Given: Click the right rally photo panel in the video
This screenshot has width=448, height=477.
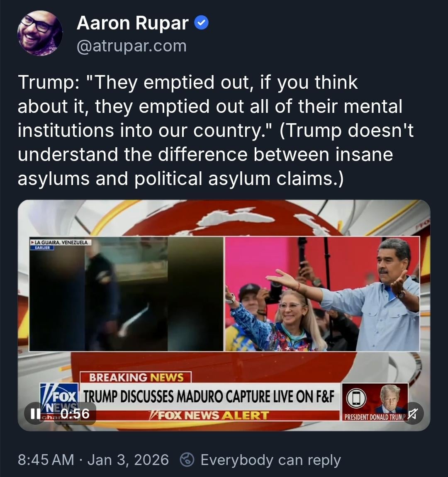Looking at the screenshot, I should 322,294.
